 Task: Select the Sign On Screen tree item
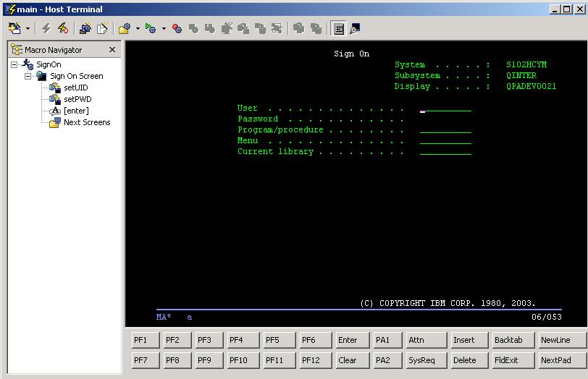tap(77, 76)
